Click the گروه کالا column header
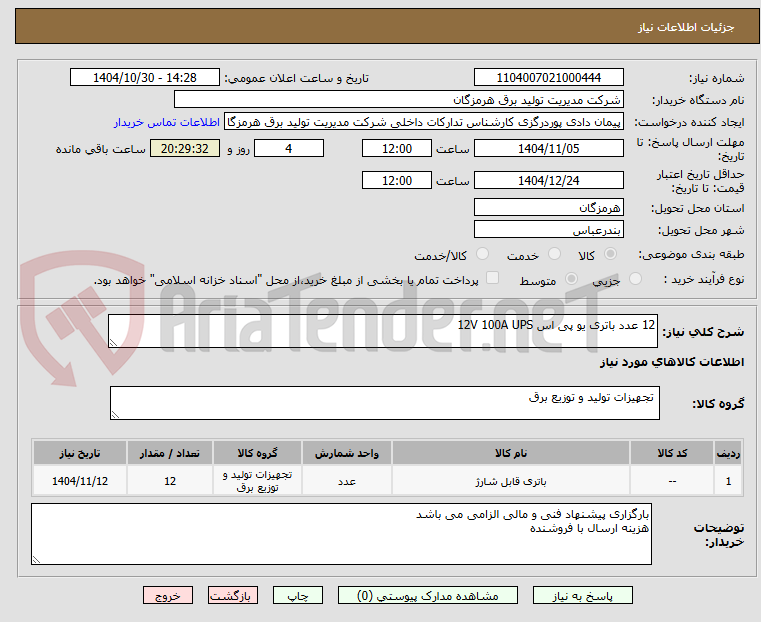 pos(257,453)
